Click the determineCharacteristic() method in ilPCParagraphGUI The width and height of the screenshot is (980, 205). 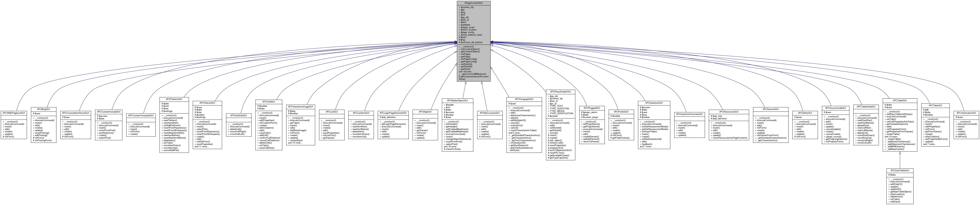coord(522,115)
